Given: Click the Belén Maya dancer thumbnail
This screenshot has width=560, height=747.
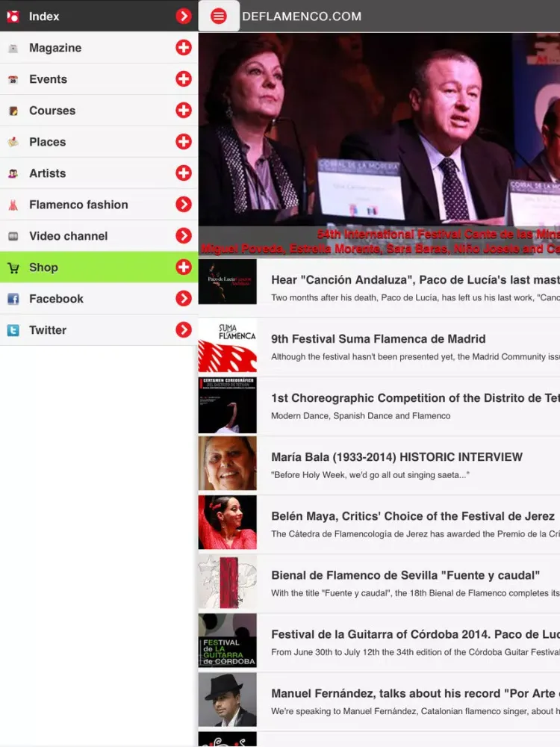Looking at the screenshot, I should point(228,522).
